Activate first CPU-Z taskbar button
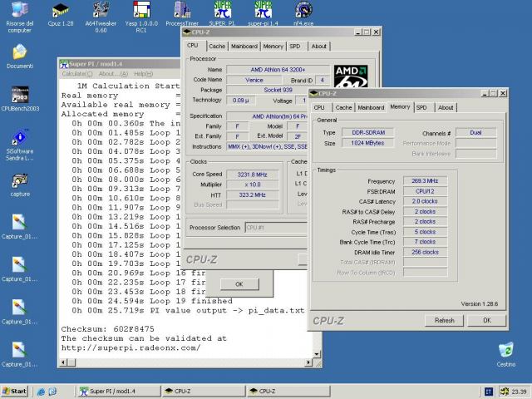The height and width of the screenshot is (399, 532). click(204, 392)
